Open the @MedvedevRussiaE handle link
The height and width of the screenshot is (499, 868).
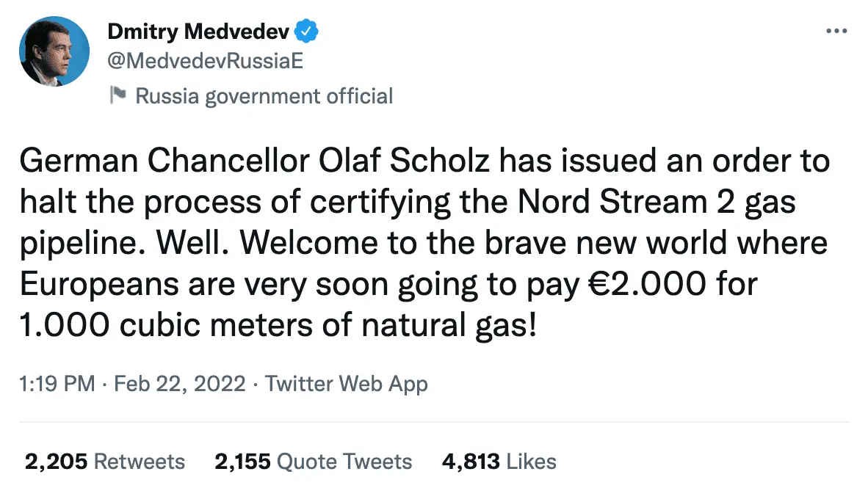click(x=205, y=62)
